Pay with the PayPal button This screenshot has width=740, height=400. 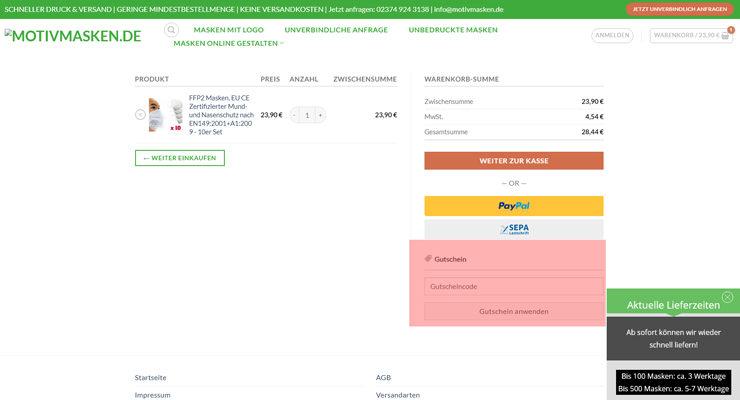pyautogui.click(x=513, y=206)
